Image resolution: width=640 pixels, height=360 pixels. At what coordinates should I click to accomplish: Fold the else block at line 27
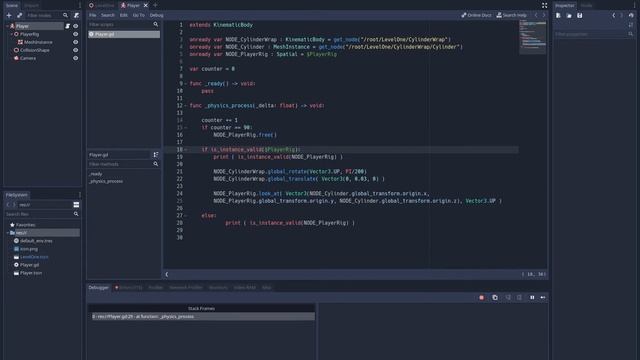(x=186, y=216)
